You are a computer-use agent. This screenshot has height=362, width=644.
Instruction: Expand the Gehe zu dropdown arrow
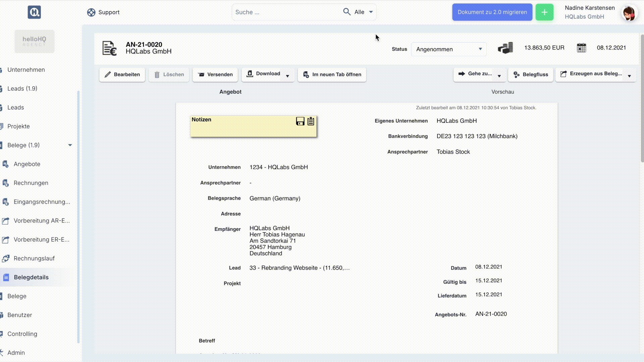(x=499, y=76)
